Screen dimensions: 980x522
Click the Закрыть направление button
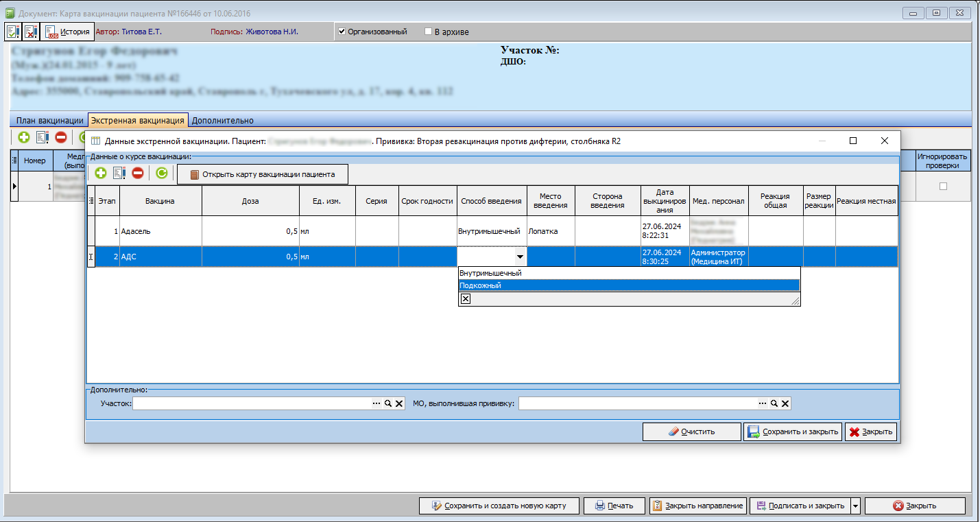(697, 506)
